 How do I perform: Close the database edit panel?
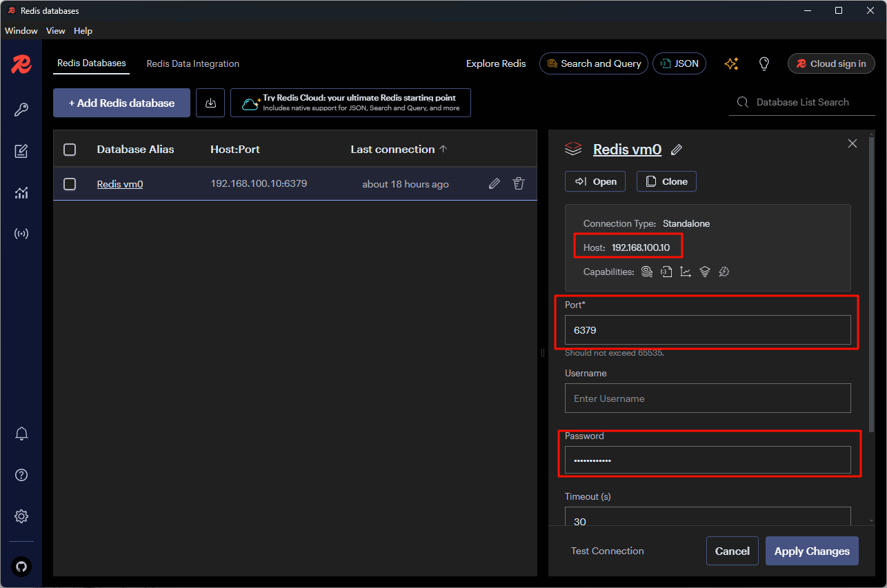(853, 143)
